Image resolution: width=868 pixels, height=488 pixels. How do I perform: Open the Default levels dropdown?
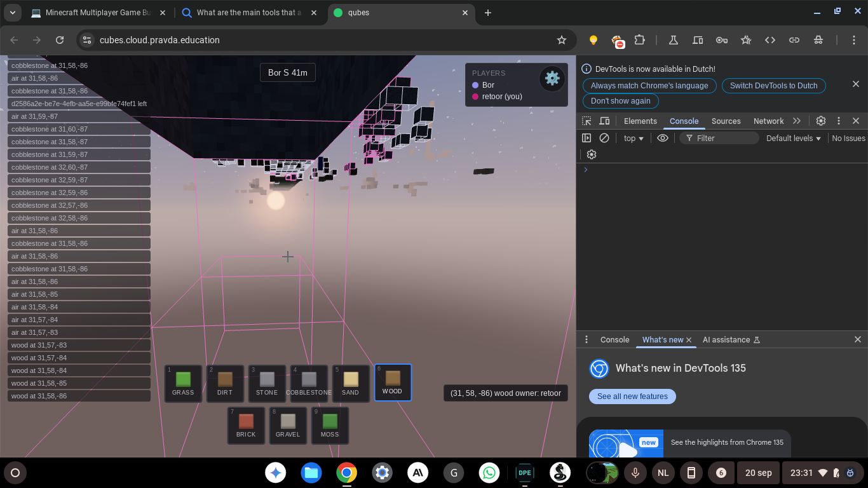(794, 138)
